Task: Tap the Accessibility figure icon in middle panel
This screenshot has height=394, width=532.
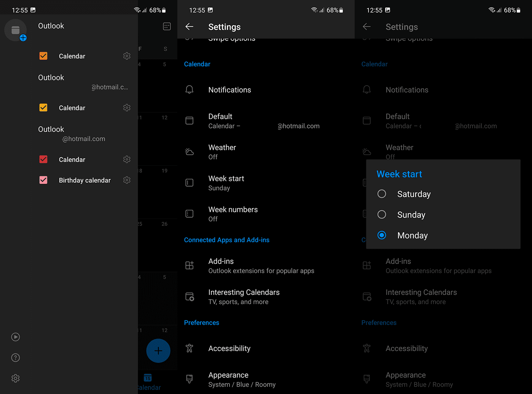Action: click(189, 348)
